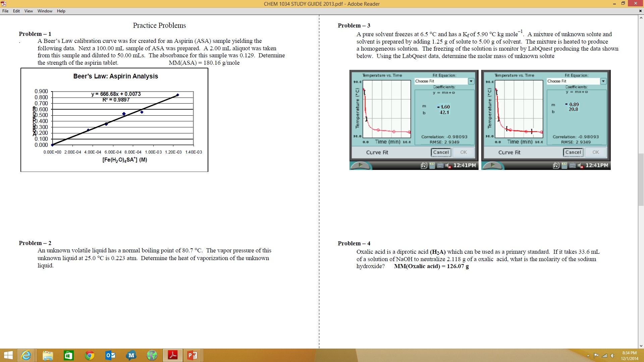Image resolution: width=644 pixels, height=362 pixels.
Task: Open the Choose Fit dropdown on the right LabQuest
Action: pyautogui.click(x=604, y=81)
